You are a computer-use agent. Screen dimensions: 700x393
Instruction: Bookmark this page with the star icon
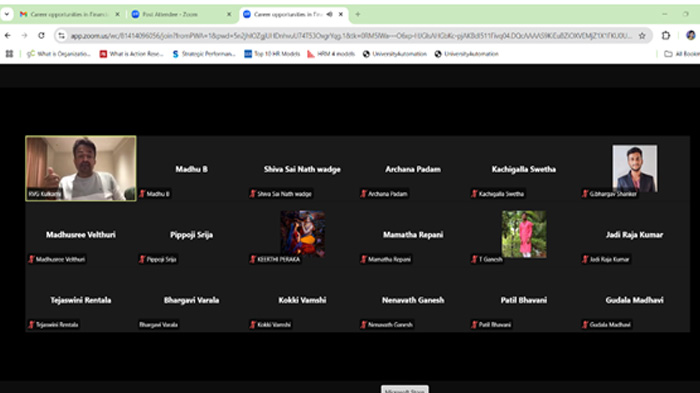(642, 36)
